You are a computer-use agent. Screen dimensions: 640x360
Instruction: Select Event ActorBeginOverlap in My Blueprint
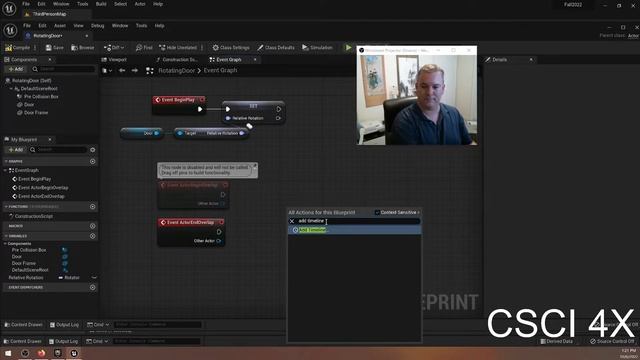(x=43, y=188)
